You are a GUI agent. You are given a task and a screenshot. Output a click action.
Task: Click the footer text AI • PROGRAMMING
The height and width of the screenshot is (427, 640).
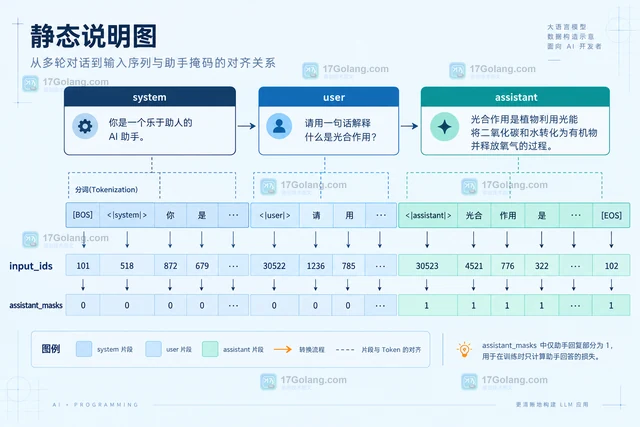point(96,405)
